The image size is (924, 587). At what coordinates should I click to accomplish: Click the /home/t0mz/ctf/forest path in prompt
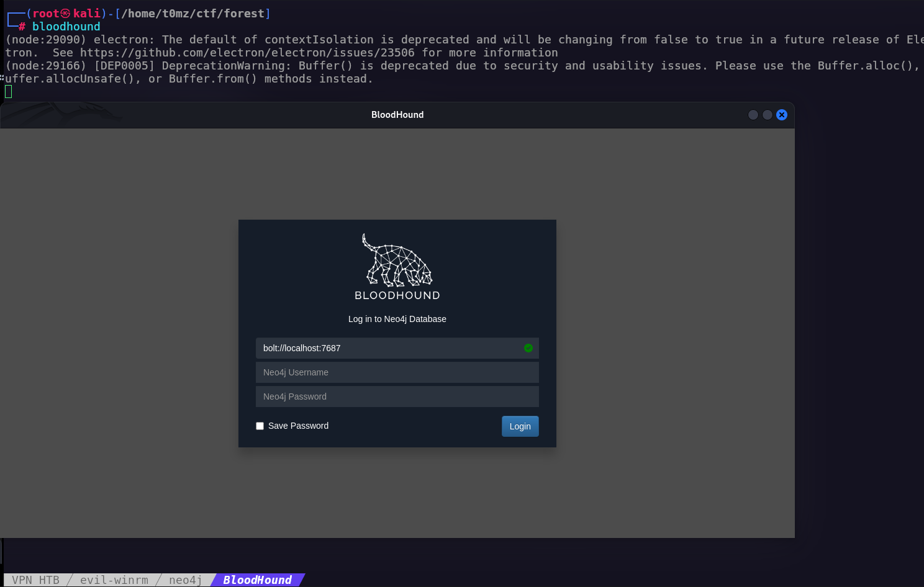(x=192, y=14)
